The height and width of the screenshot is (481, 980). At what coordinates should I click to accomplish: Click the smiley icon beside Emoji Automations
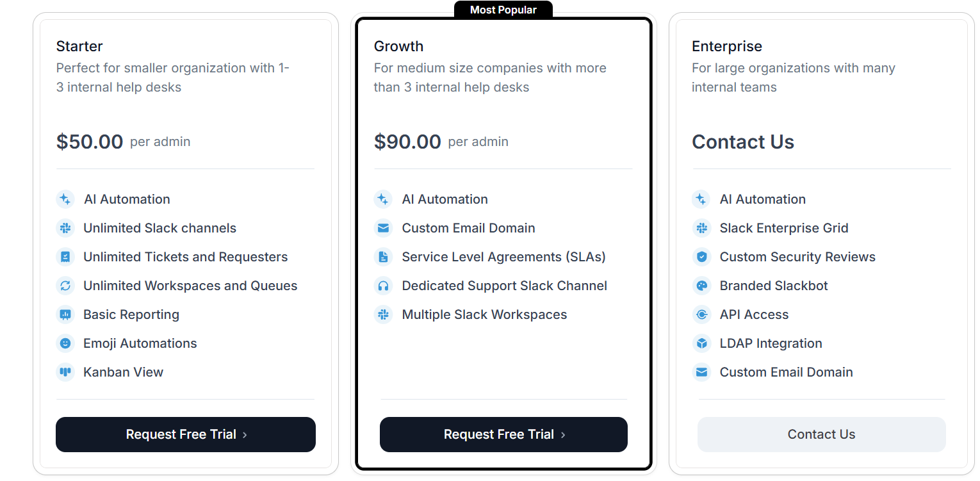pyautogui.click(x=65, y=343)
